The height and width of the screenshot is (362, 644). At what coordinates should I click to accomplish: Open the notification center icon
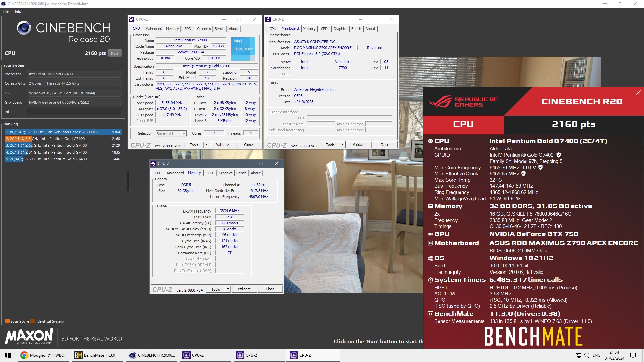pyautogui.click(x=633, y=355)
